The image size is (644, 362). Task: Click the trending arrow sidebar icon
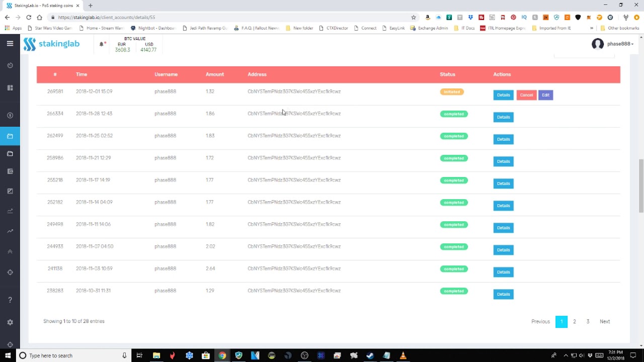point(10,231)
